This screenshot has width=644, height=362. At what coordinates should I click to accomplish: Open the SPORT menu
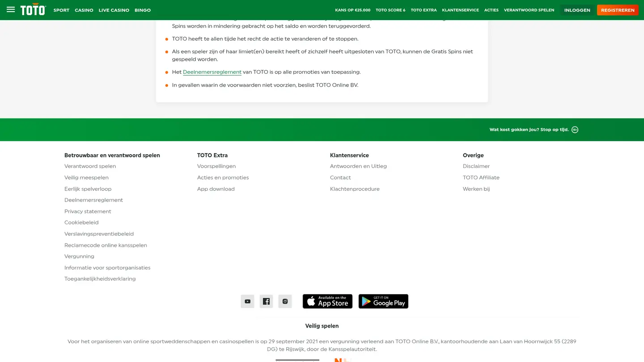click(x=61, y=10)
